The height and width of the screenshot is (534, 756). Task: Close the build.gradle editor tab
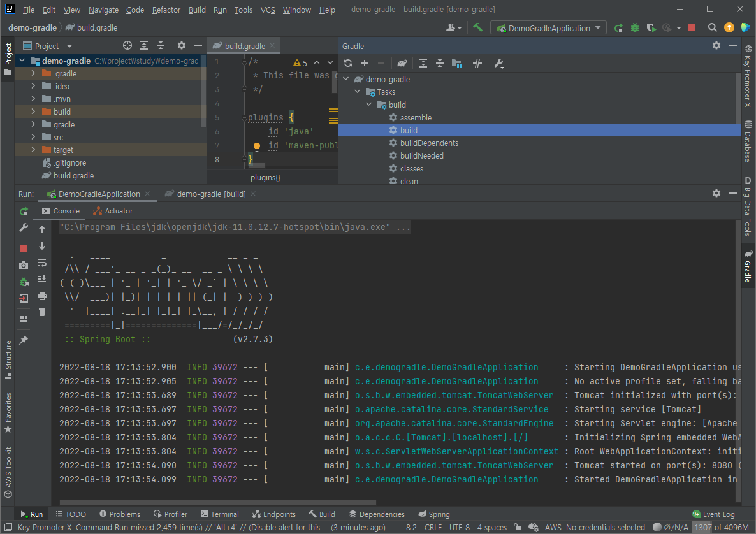point(272,45)
